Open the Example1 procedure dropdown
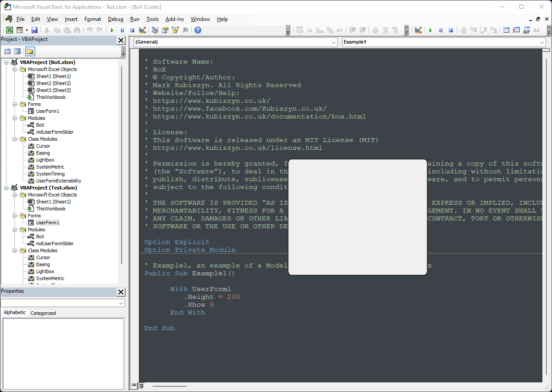The width and height of the screenshot is (552, 392). pyautogui.click(x=542, y=42)
